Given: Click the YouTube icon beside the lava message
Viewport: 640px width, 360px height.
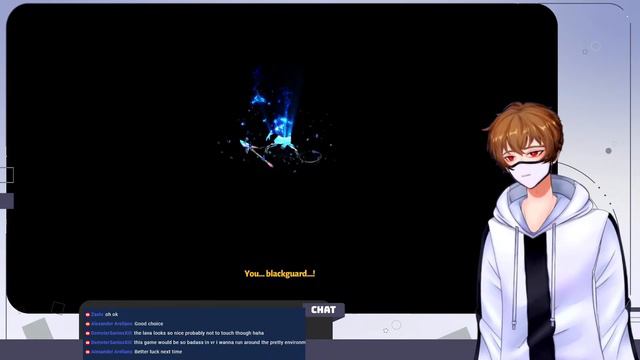Looking at the screenshot, I should [87, 333].
